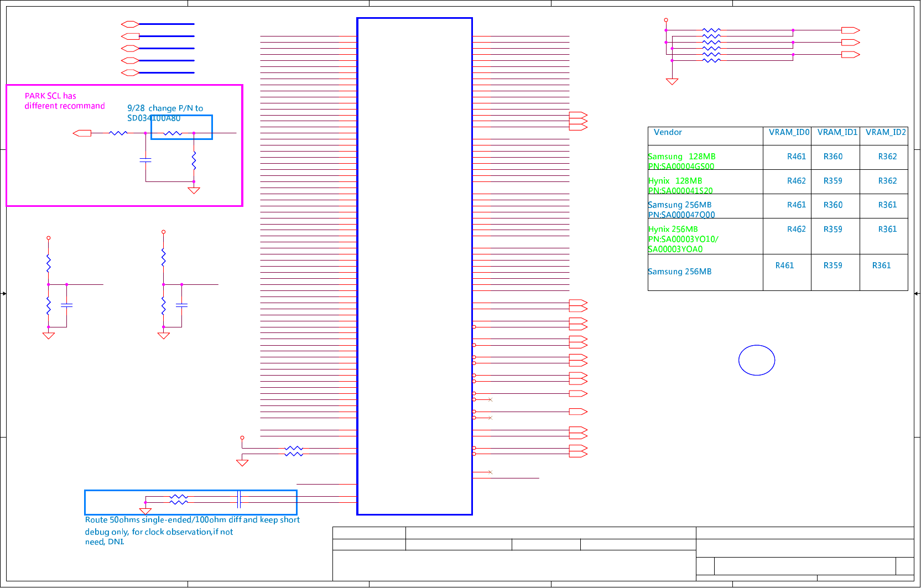The image size is (921, 588).
Task: Select the 'PN:SA000041S20' part number
Action: pyautogui.click(x=680, y=190)
